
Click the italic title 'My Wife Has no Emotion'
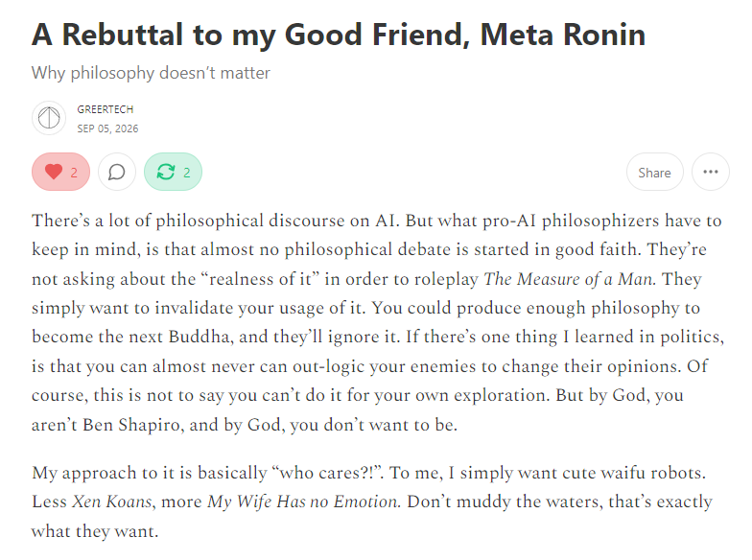(303, 502)
